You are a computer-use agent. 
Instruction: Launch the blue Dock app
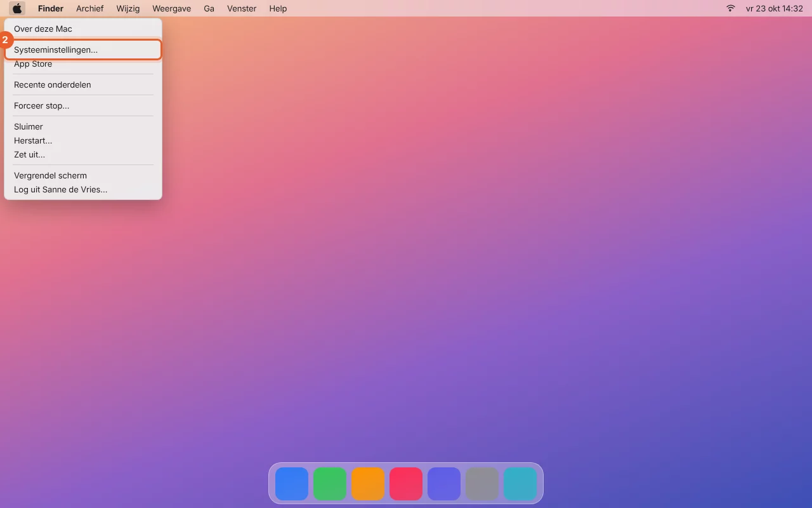(x=292, y=484)
